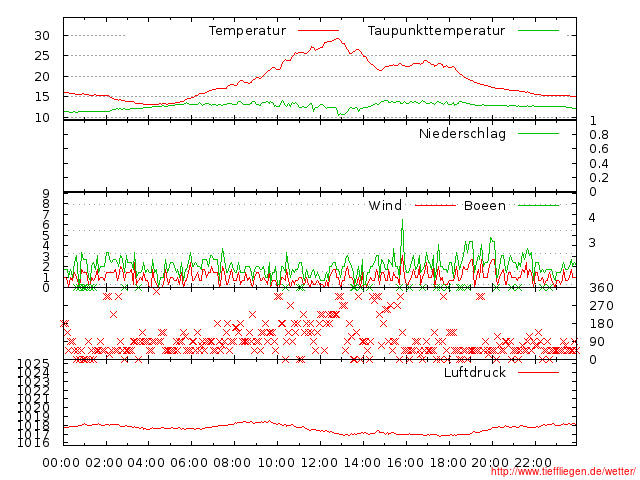
Task: Click the 30 temperature axis label
Action: 42,36
